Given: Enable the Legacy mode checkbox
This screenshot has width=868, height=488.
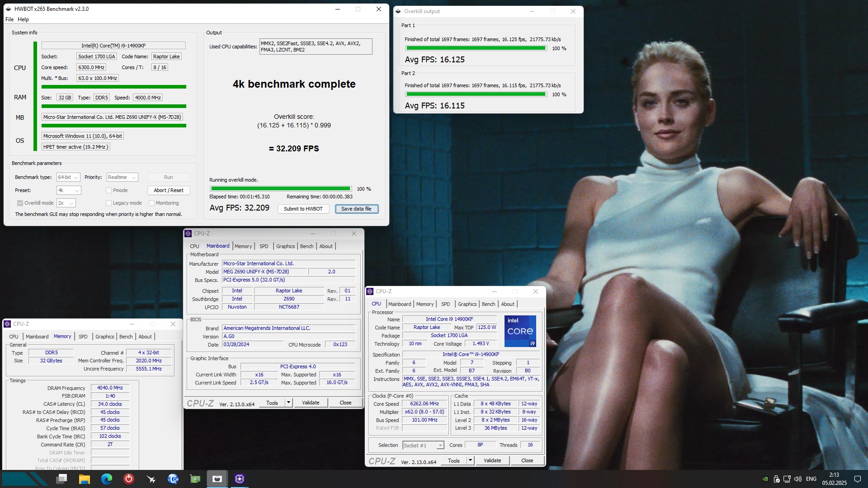Looking at the screenshot, I should click(108, 203).
